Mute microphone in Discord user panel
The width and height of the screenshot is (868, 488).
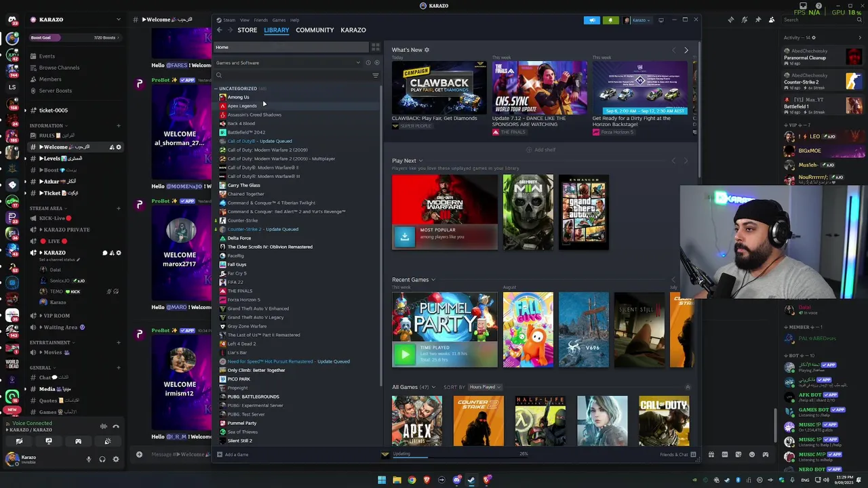[88, 460]
